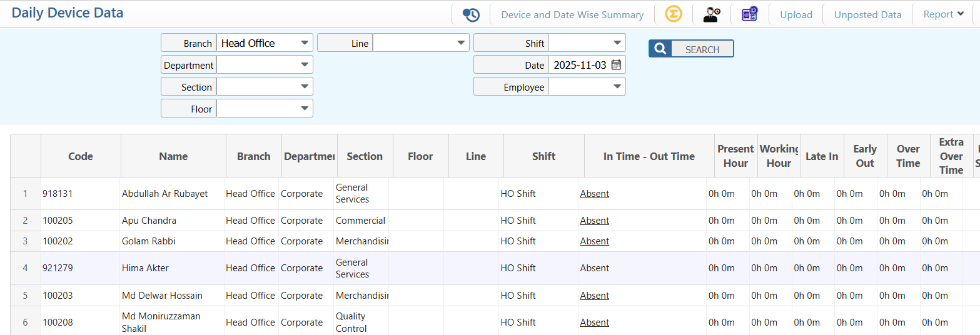
Task: Open Unposted Data from the toolbar
Action: 867,15
